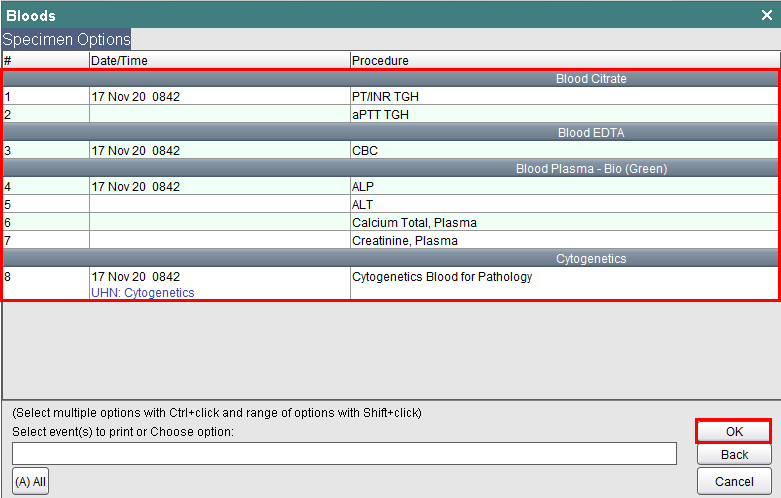Click the Procedure column header

click(x=565, y=60)
